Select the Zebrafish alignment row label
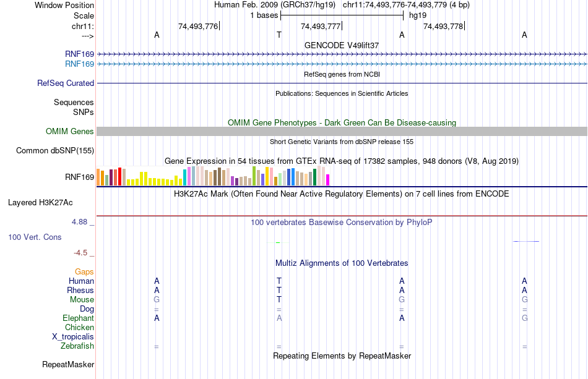The image size is (588, 379). [x=77, y=346]
